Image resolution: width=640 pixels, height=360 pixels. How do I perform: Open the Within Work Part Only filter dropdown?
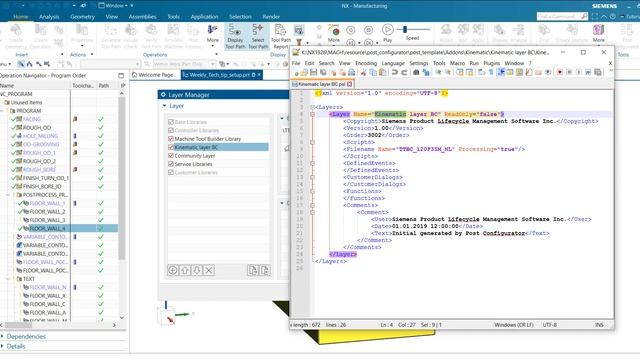point(184,64)
